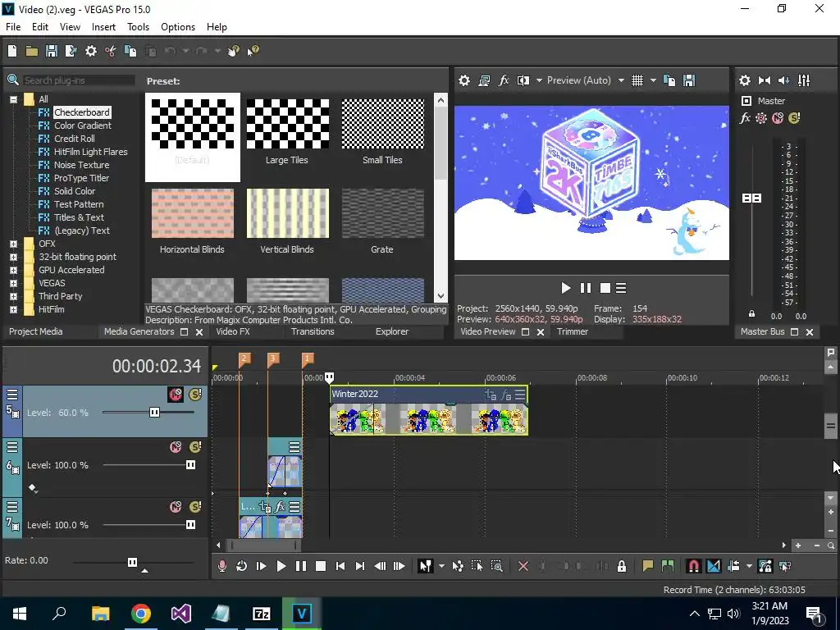840x630 pixels.
Task: Open the overlays grid dropdown arrow
Action: click(x=653, y=80)
